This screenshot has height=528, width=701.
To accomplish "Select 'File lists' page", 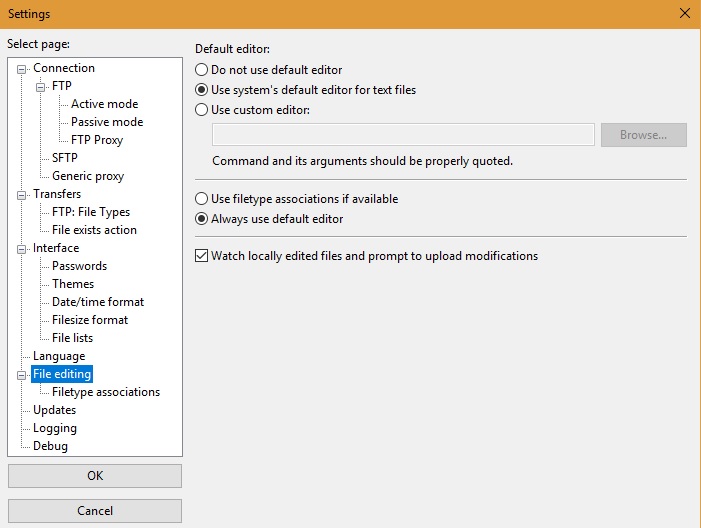I will [72, 338].
